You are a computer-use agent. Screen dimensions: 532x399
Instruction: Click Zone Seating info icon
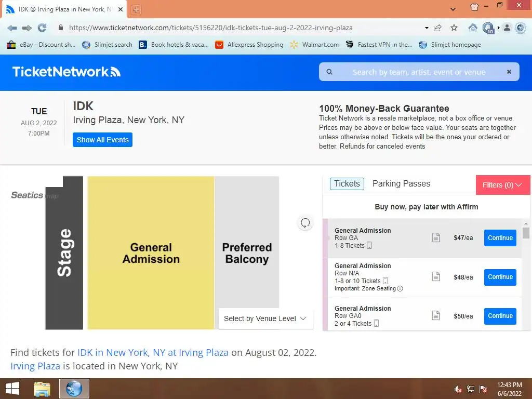click(400, 288)
